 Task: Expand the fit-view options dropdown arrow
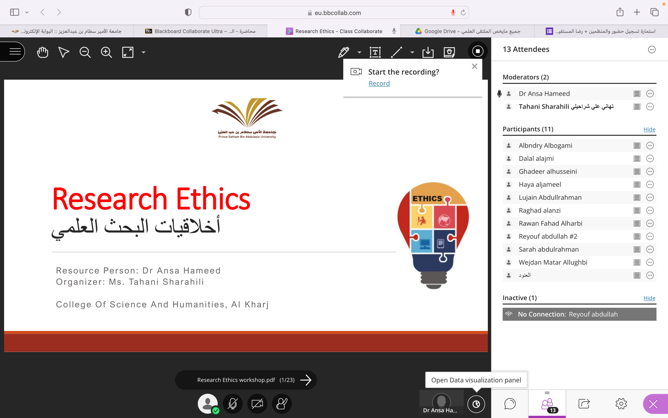tap(143, 52)
